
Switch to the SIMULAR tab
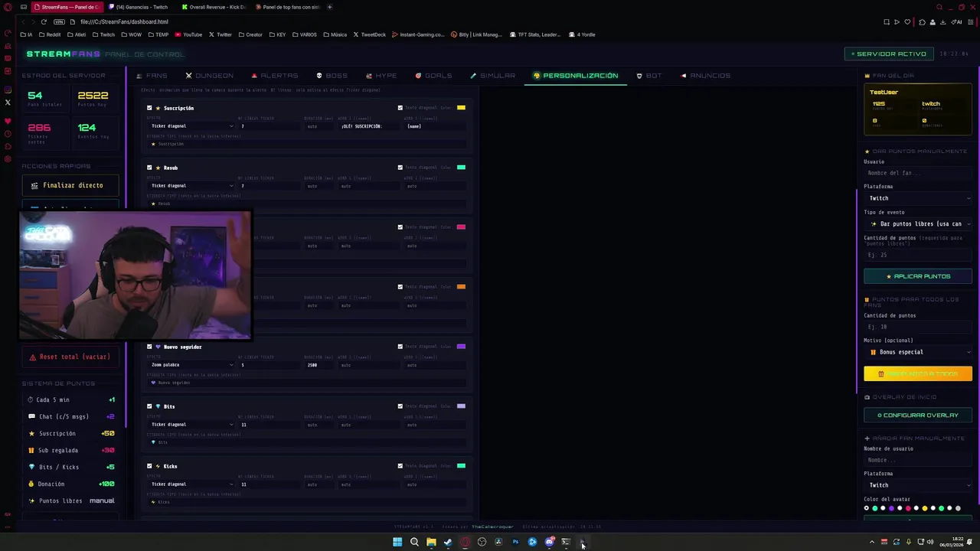pos(492,76)
